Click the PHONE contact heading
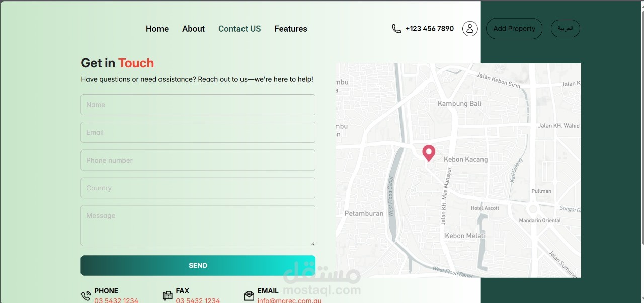644x303 pixels. coord(106,291)
